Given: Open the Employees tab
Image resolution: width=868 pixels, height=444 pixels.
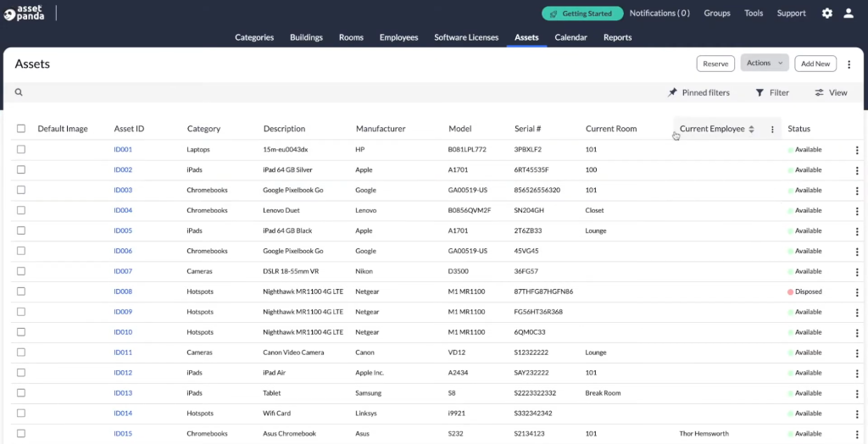Looking at the screenshot, I should tap(398, 37).
